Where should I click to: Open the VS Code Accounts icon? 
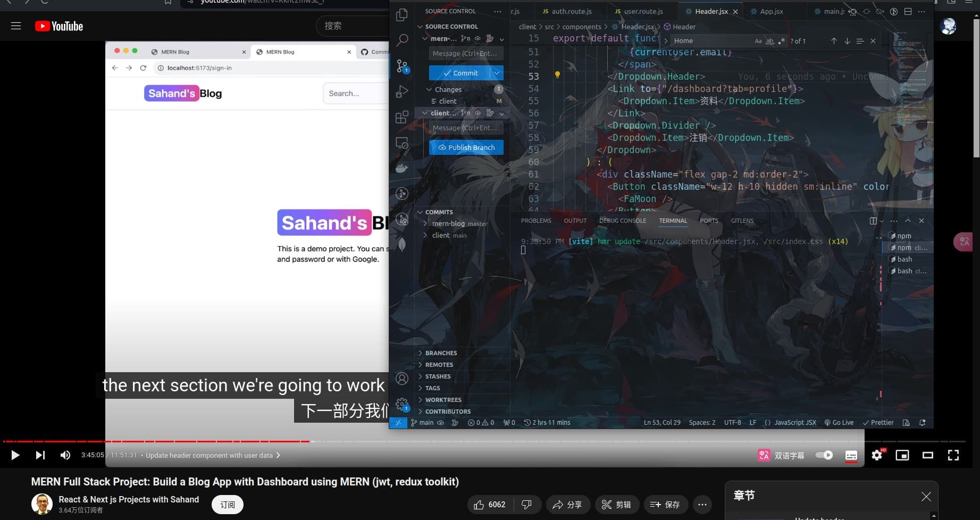(x=402, y=379)
